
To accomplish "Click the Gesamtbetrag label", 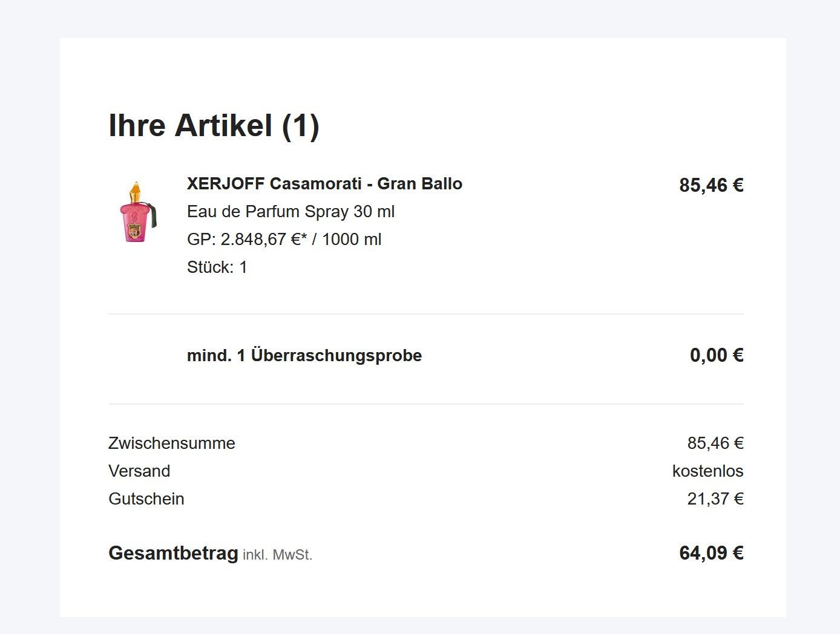I will point(173,553).
